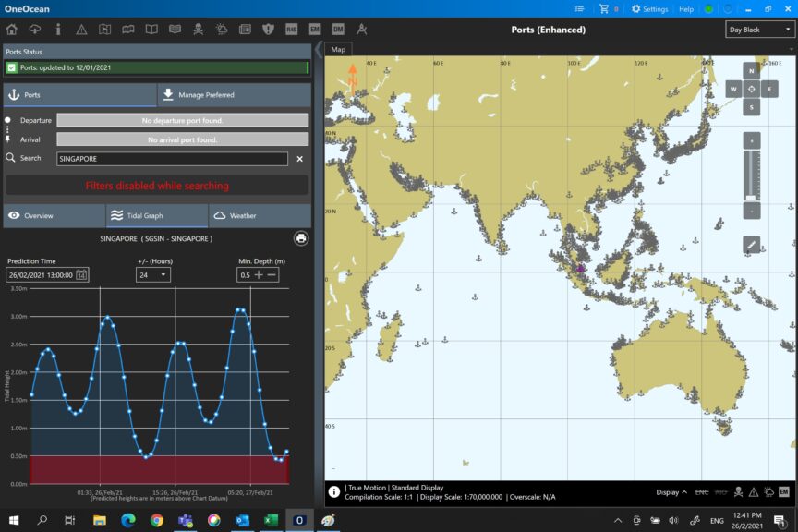Open Settings
Image resolution: width=798 pixels, height=532 pixels.
[x=649, y=9]
